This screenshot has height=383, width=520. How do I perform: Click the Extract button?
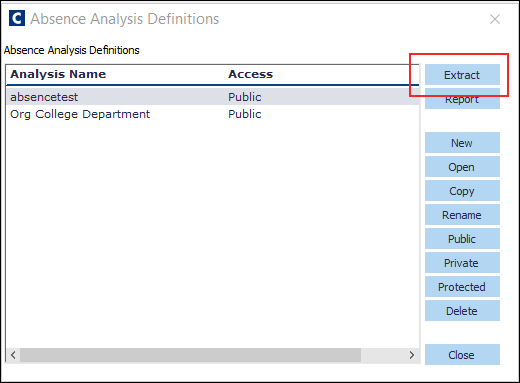[462, 75]
